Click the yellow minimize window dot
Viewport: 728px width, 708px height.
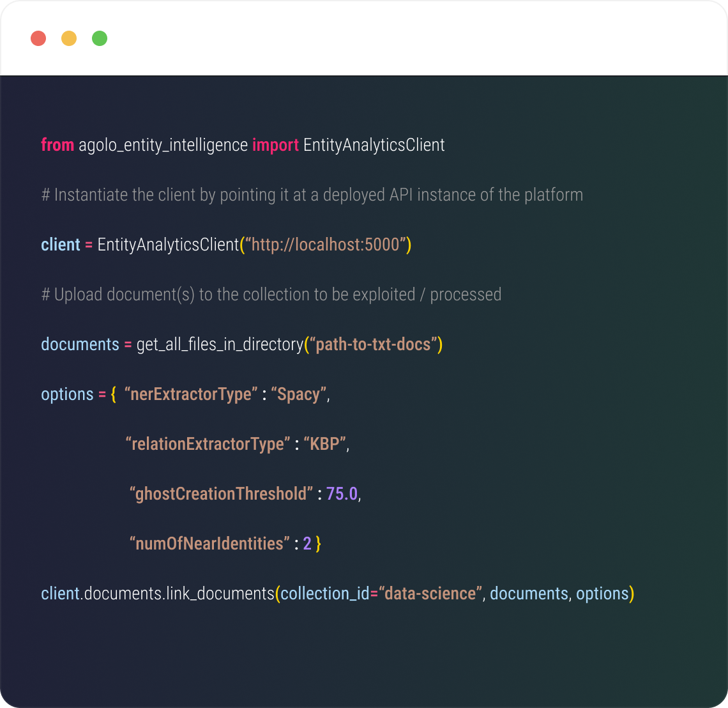click(x=69, y=38)
